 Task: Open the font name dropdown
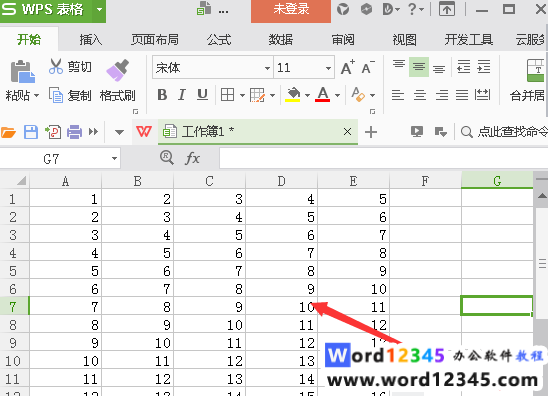[x=267, y=68]
